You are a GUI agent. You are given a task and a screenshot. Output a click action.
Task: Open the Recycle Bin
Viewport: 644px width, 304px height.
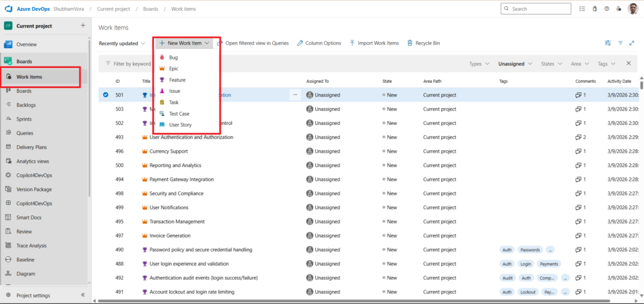(423, 43)
